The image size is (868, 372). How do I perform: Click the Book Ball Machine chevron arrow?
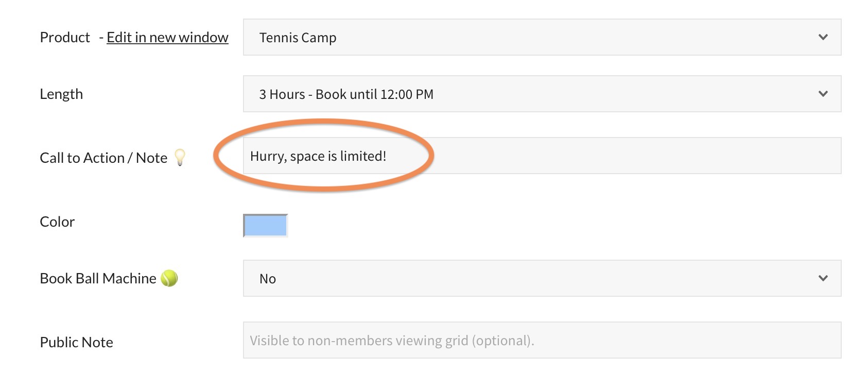click(823, 278)
